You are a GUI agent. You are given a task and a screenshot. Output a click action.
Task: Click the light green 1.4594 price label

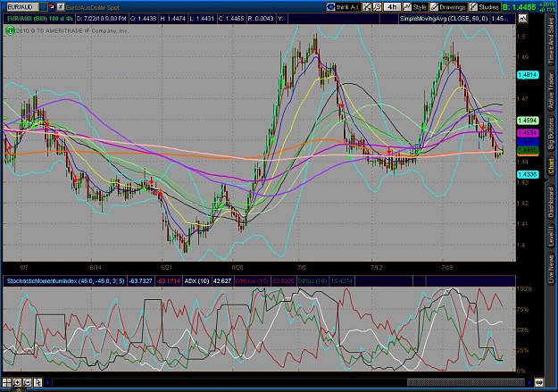tap(528, 121)
